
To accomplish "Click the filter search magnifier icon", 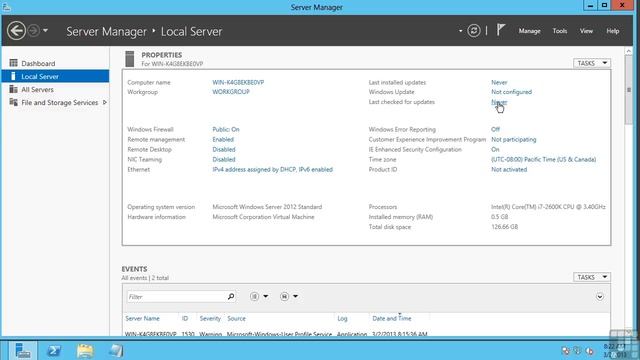I will (231, 296).
